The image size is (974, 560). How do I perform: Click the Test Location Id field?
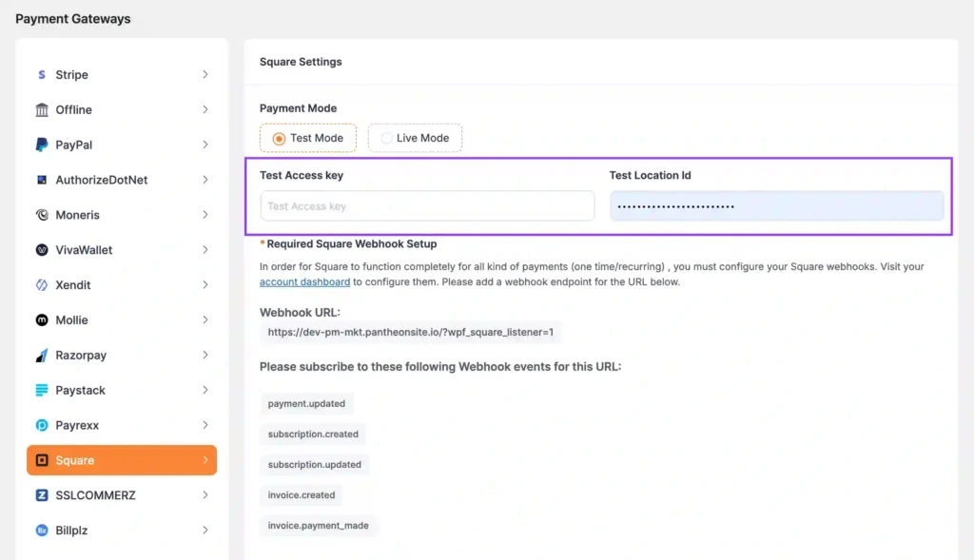776,206
